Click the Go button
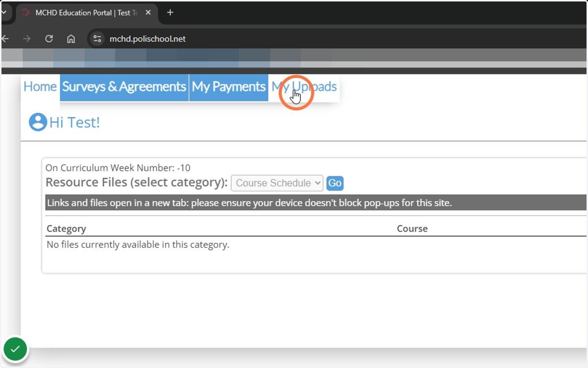 click(335, 183)
